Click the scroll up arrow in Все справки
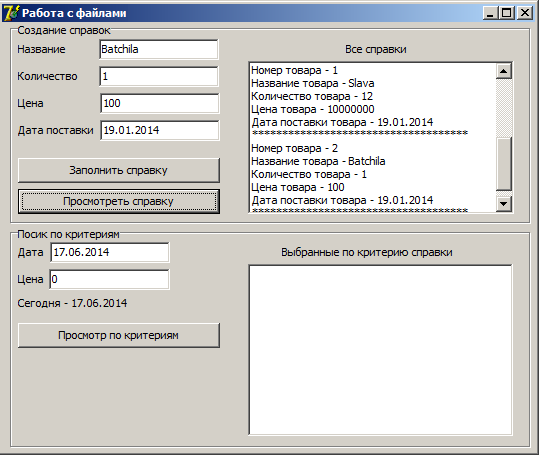 coord(504,71)
